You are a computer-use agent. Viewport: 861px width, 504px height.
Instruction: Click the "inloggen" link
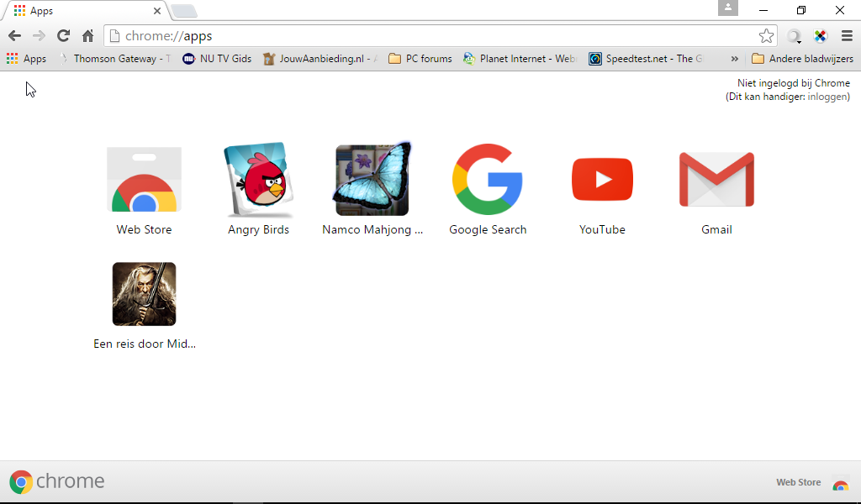tap(827, 96)
